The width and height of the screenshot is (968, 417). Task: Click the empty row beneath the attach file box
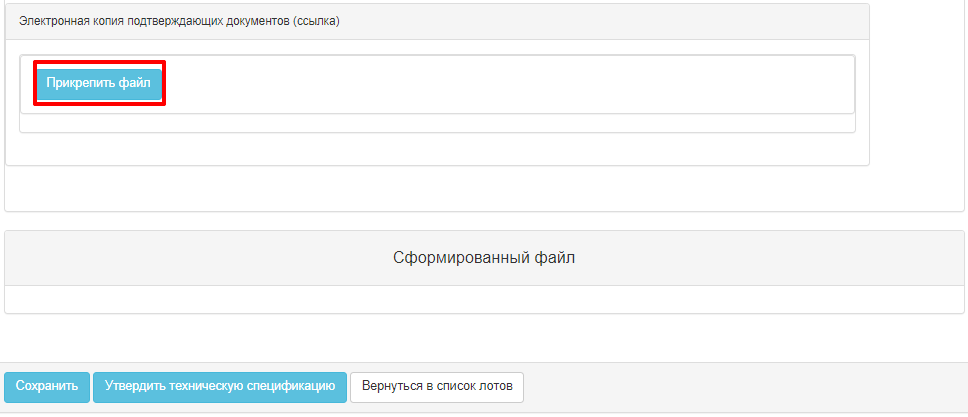(x=437, y=123)
